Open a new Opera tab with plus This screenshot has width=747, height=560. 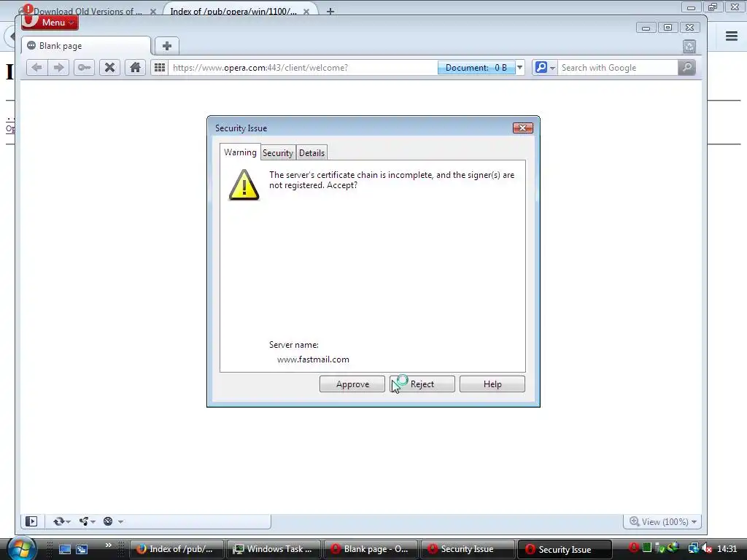[x=167, y=46]
